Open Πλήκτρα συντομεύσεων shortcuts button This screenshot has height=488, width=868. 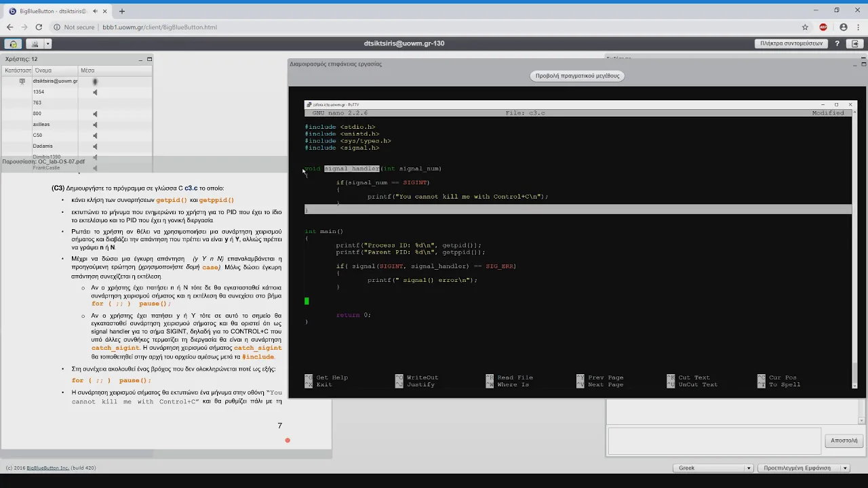(x=791, y=43)
